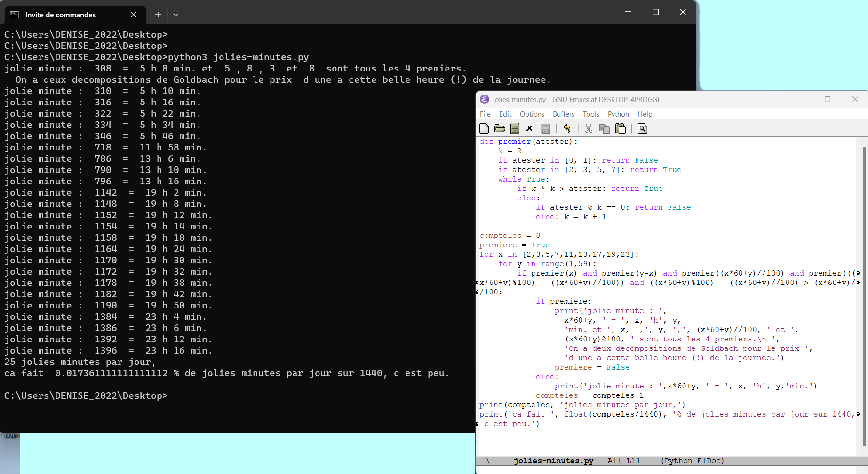Click the Emacs vertical scrollbar
Screen dimensions: 868x474
pyautogui.click(x=864, y=296)
